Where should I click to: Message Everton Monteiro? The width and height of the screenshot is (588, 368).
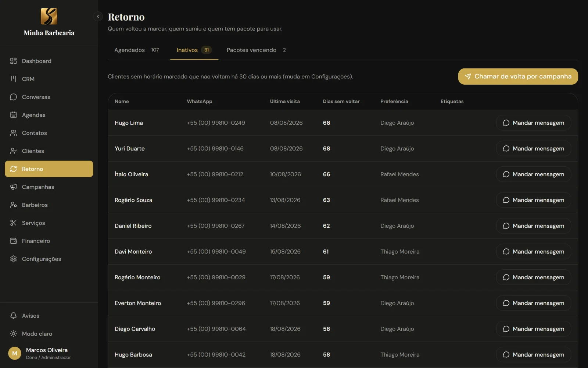click(x=534, y=303)
